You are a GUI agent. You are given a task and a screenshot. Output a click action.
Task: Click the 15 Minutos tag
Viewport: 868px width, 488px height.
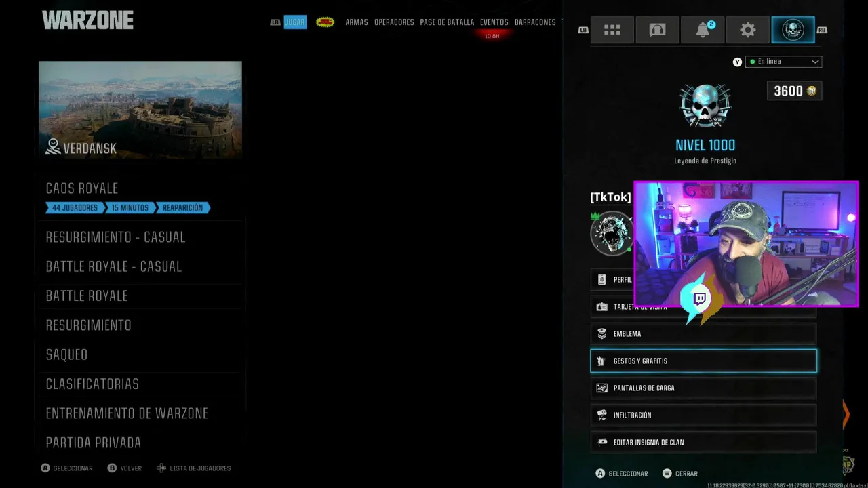(x=130, y=208)
